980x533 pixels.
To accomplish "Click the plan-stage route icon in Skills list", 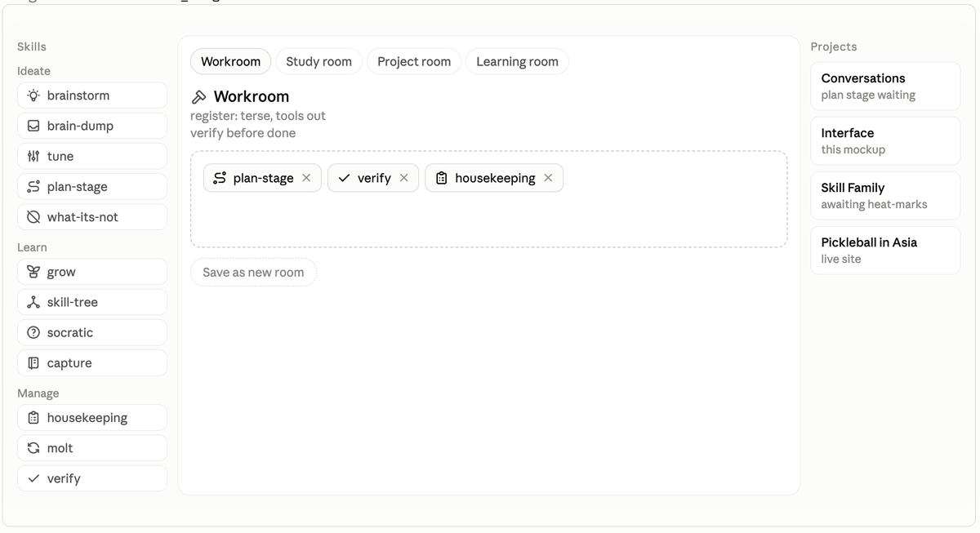I will (33, 187).
